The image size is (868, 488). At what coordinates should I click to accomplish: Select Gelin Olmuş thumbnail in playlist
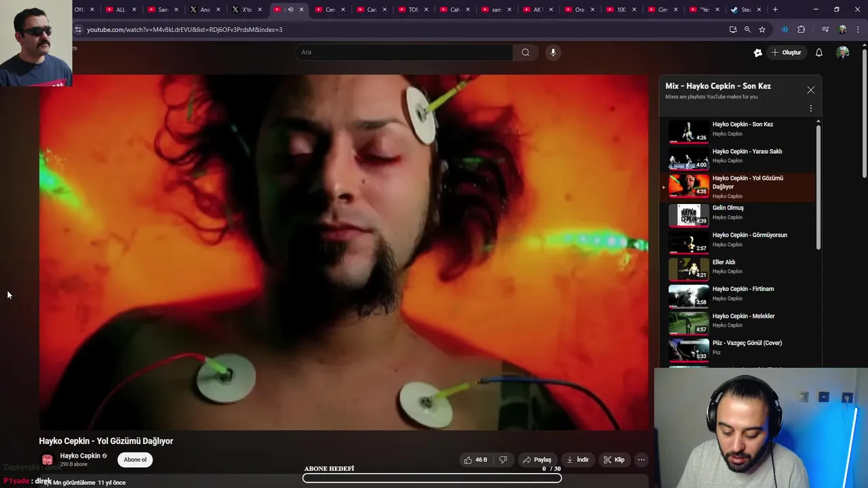[x=688, y=215]
